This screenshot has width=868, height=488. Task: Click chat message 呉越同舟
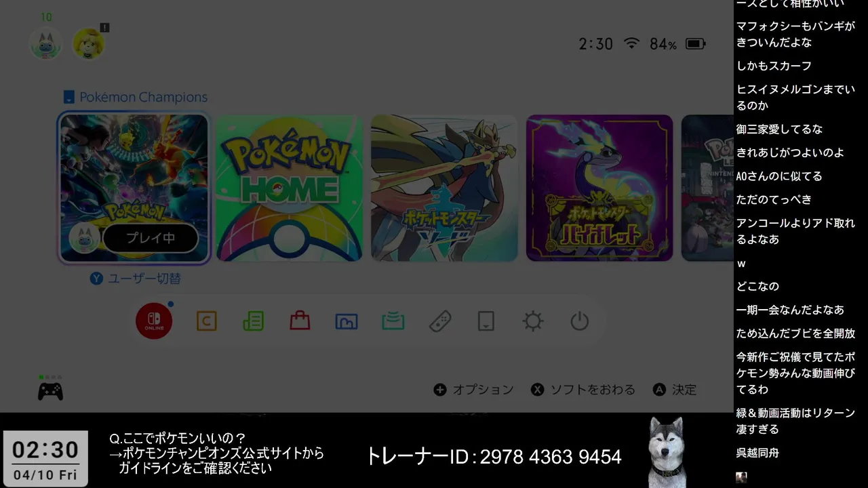[757, 453]
